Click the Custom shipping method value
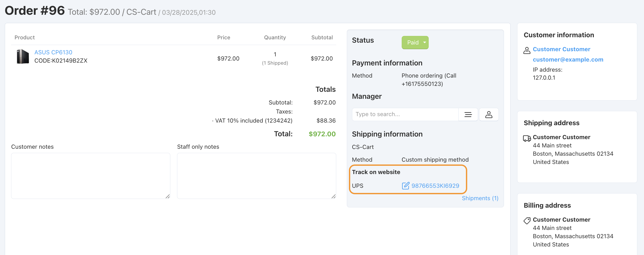 coord(435,160)
